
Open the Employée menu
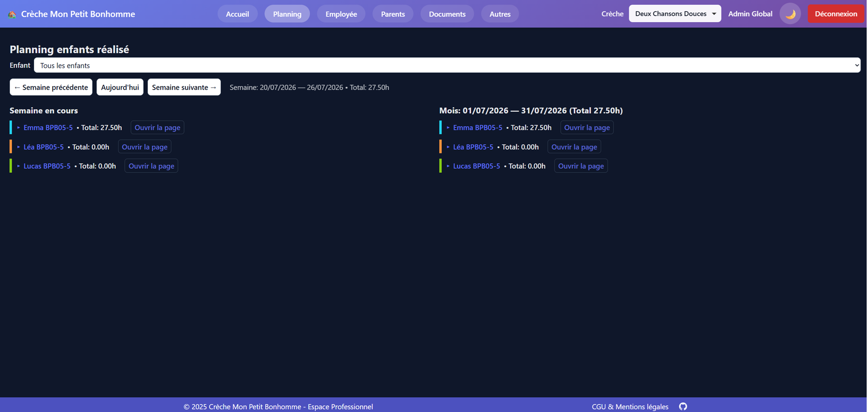coord(342,14)
